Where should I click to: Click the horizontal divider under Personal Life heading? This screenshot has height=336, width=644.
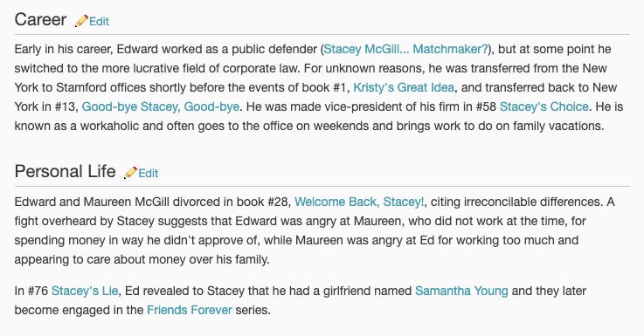click(x=322, y=186)
